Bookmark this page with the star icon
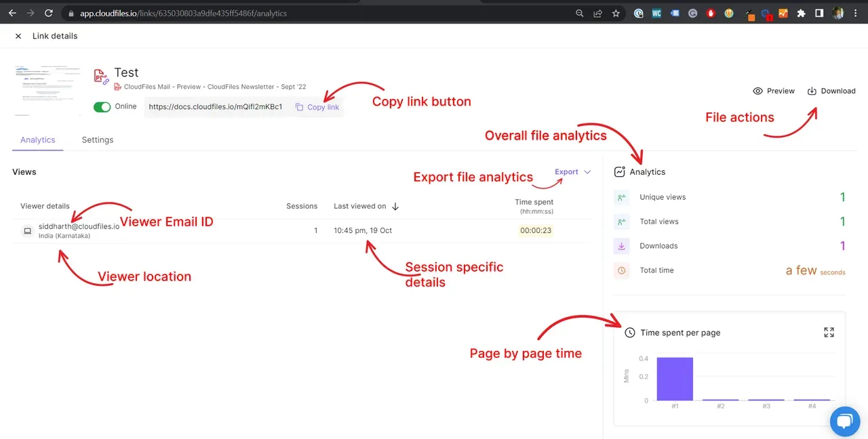Screen dimensions: 868x439 616,13
